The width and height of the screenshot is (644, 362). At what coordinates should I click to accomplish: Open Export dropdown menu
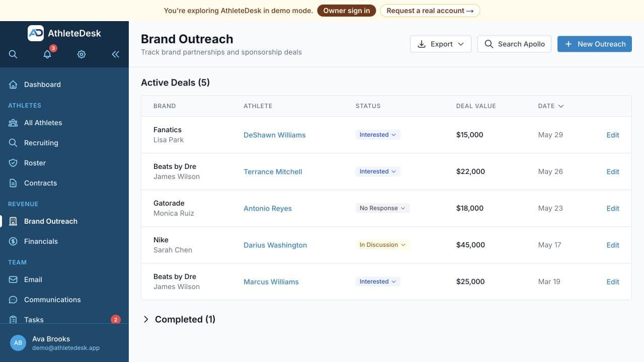tap(441, 44)
